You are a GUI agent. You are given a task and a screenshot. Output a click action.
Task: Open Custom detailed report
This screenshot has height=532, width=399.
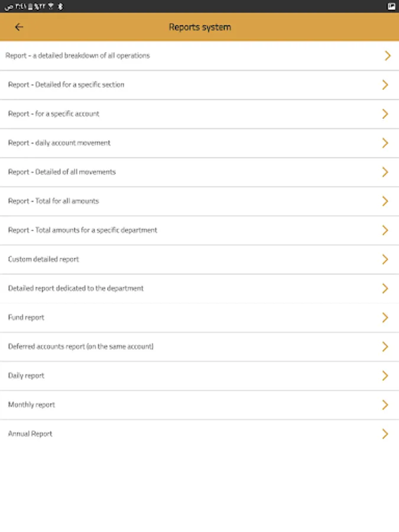[43, 259]
